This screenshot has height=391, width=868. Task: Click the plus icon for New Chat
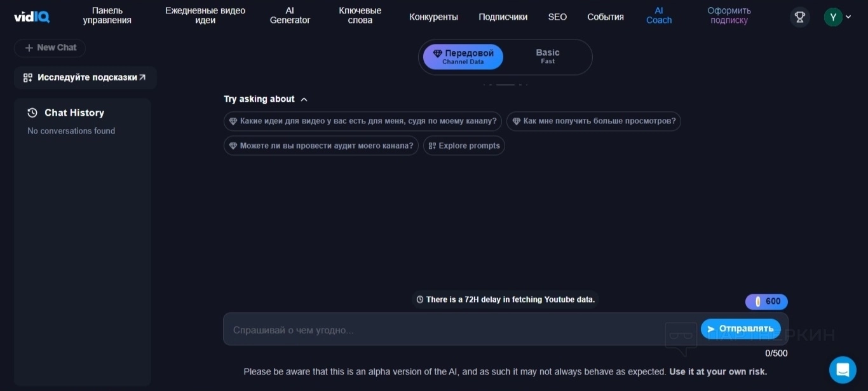pyautogui.click(x=29, y=48)
